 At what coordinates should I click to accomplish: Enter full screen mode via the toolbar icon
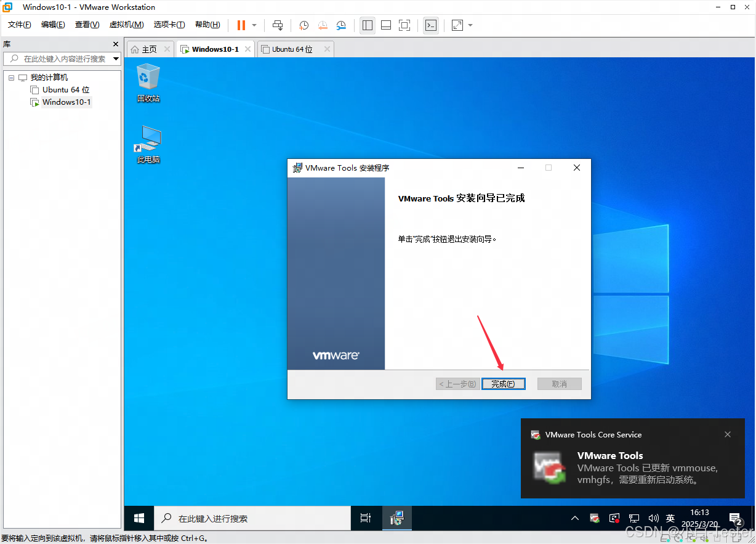[404, 25]
